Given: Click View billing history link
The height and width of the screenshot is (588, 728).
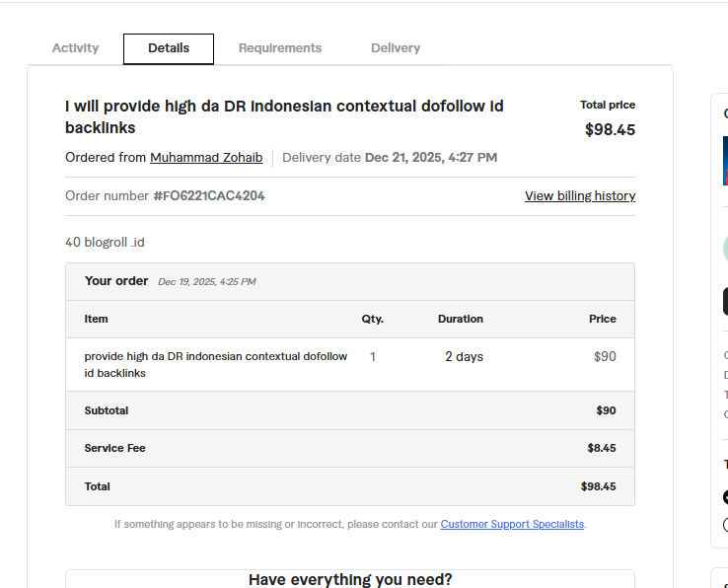Looking at the screenshot, I should coord(580,196).
